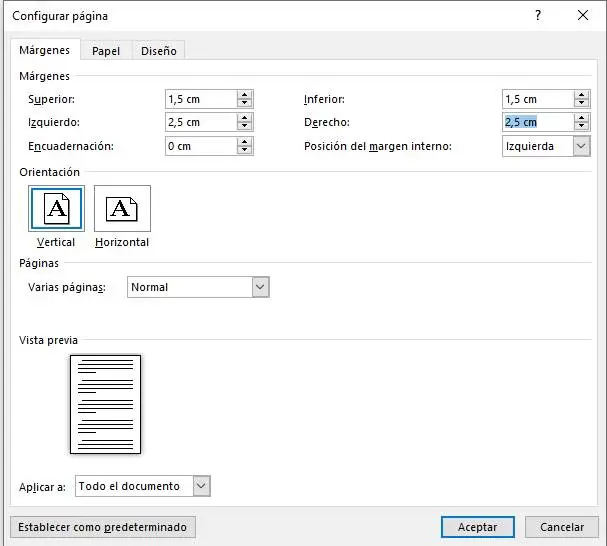Click in the Encuadernación field
Image resolution: width=607 pixels, height=546 pixels.
201,146
